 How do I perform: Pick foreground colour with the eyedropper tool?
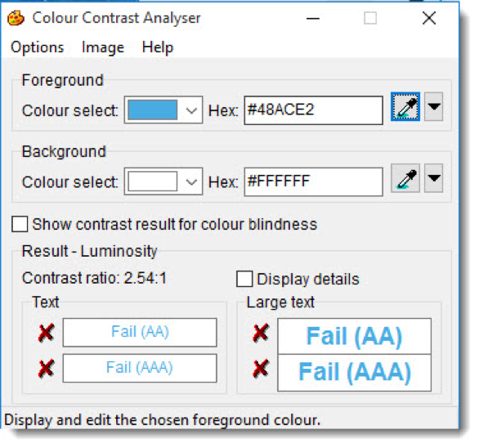tap(405, 107)
